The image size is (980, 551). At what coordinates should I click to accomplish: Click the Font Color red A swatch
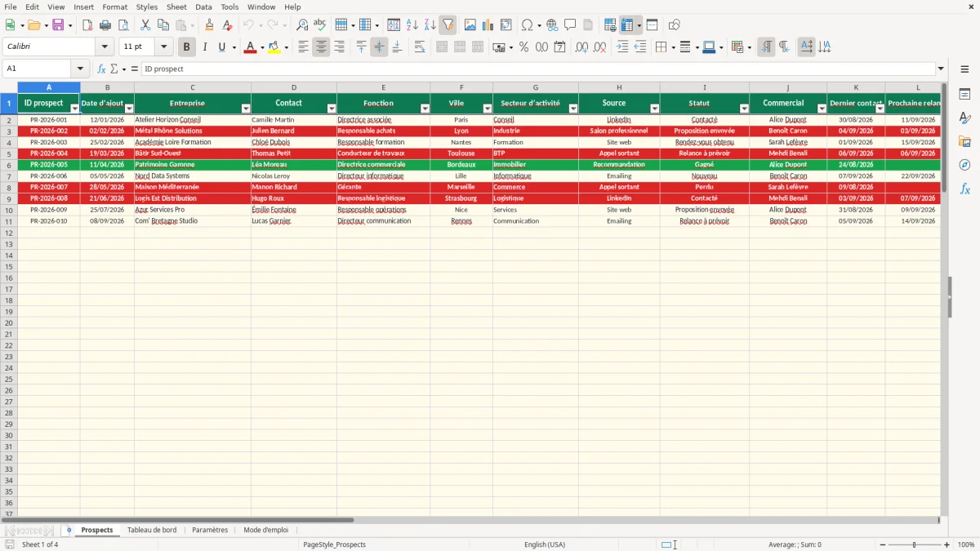tap(250, 47)
